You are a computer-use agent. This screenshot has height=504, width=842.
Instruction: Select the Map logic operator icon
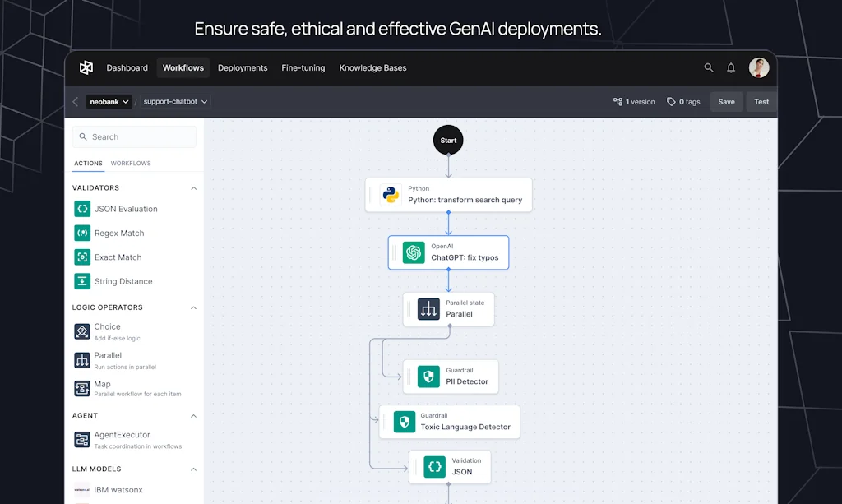82,388
